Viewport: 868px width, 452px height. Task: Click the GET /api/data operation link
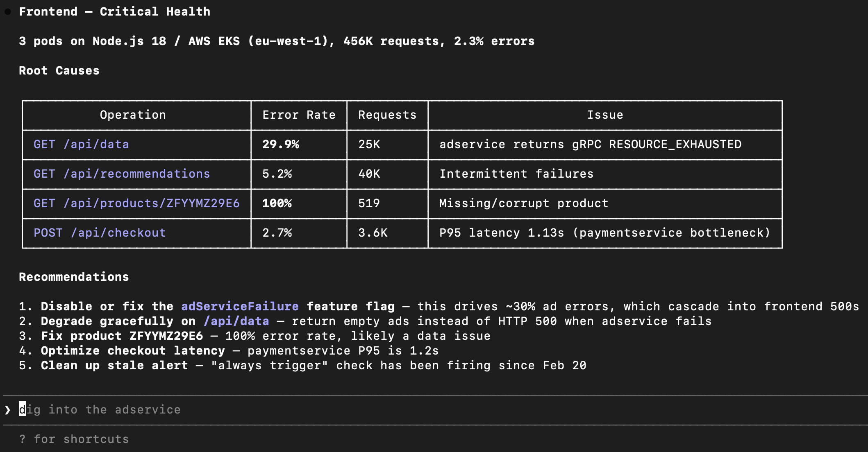[x=81, y=145]
